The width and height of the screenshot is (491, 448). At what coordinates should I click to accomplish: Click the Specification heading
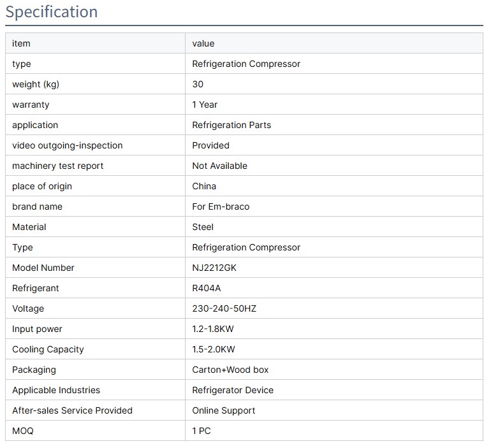tap(52, 12)
